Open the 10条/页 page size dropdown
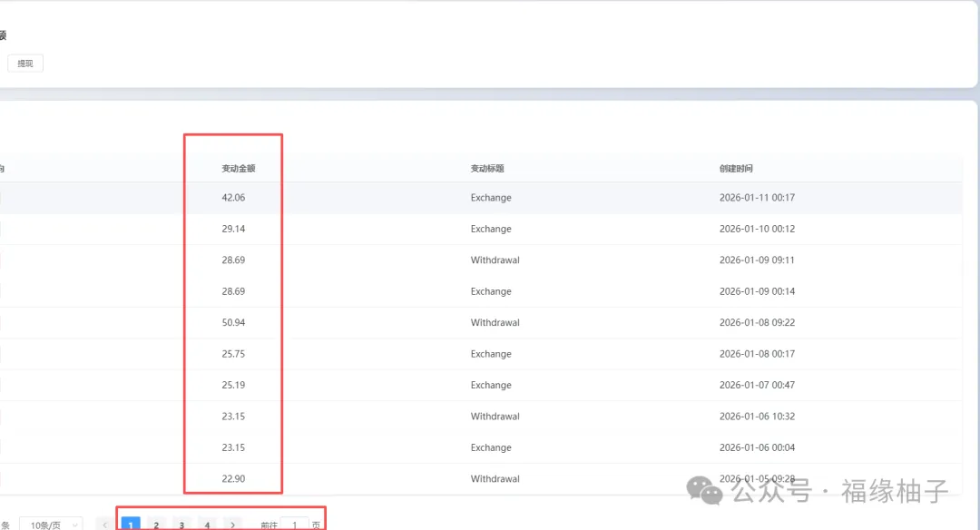 pos(50,525)
